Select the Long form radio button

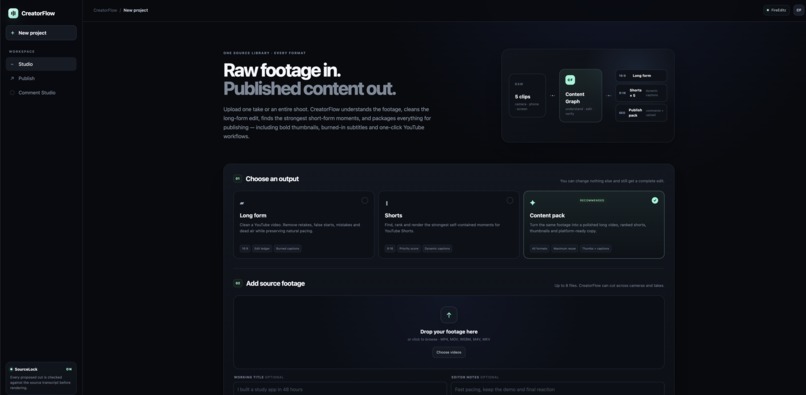tap(364, 201)
